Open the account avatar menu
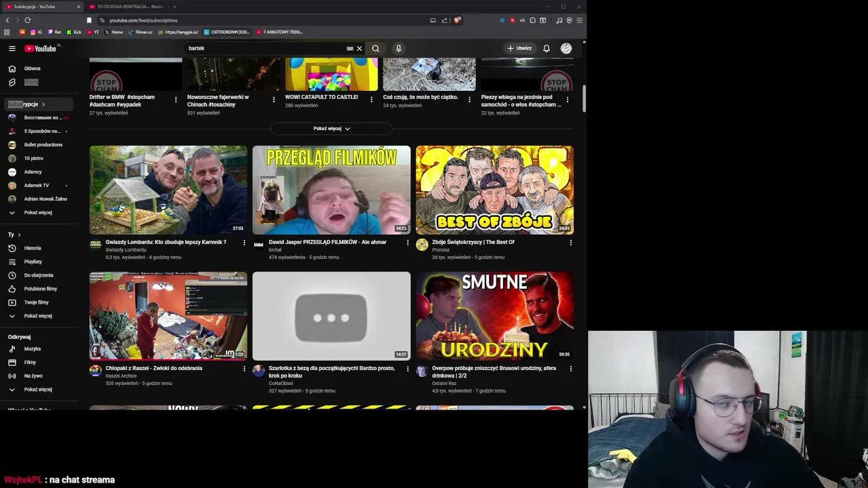Screen dimensions: 868x488 [566, 48]
